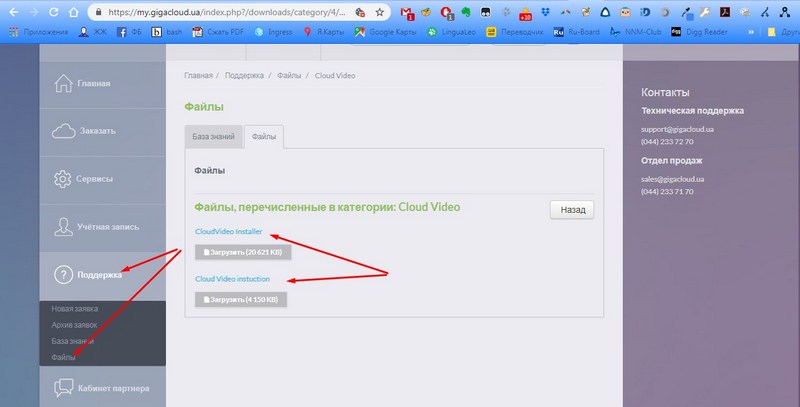Reload the page with the refresh icon
Screen dimensions: 800x407
[54, 12]
